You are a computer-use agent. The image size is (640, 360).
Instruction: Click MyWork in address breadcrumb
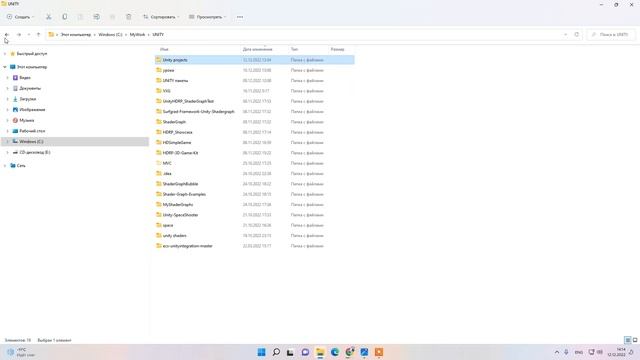[x=137, y=35]
